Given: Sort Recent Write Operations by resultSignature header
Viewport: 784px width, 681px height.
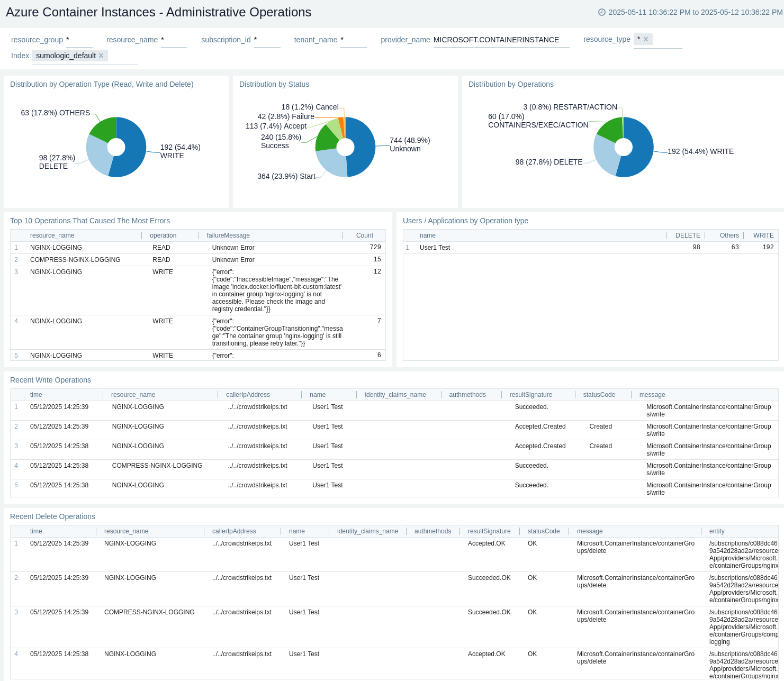Looking at the screenshot, I should (x=531, y=395).
